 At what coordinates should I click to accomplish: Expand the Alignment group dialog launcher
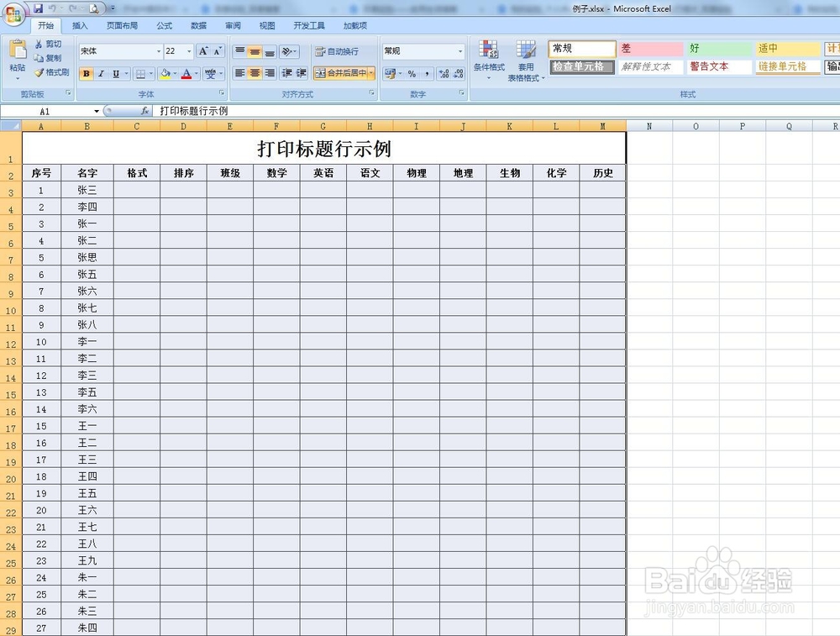pyautogui.click(x=372, y=93)
